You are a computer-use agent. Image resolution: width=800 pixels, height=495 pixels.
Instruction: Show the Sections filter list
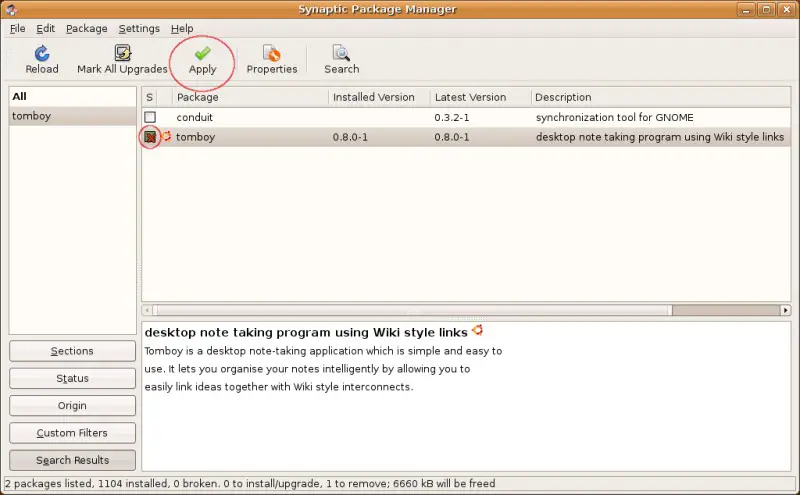point(72,351)
